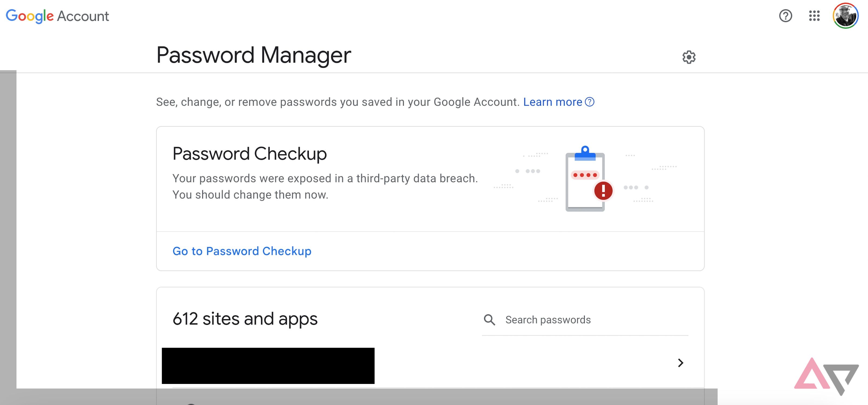This screenshot has width=868, height=405.
Task: Click the small help icon after Learn more
Action: coord(590,102)
